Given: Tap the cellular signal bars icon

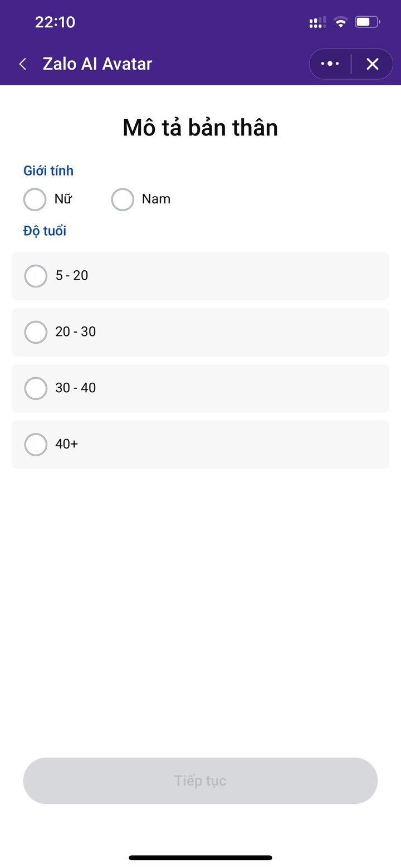Looking at the screenshot, I should coord(317,22).
